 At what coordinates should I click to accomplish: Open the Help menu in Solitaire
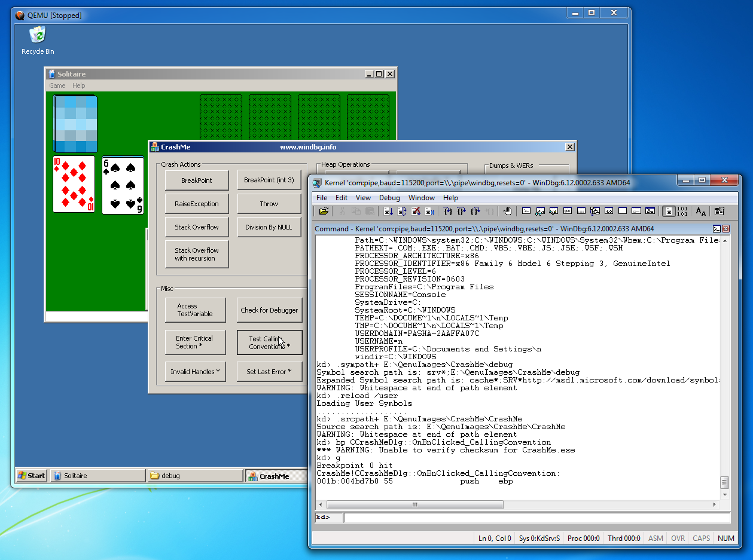point(79,85)
